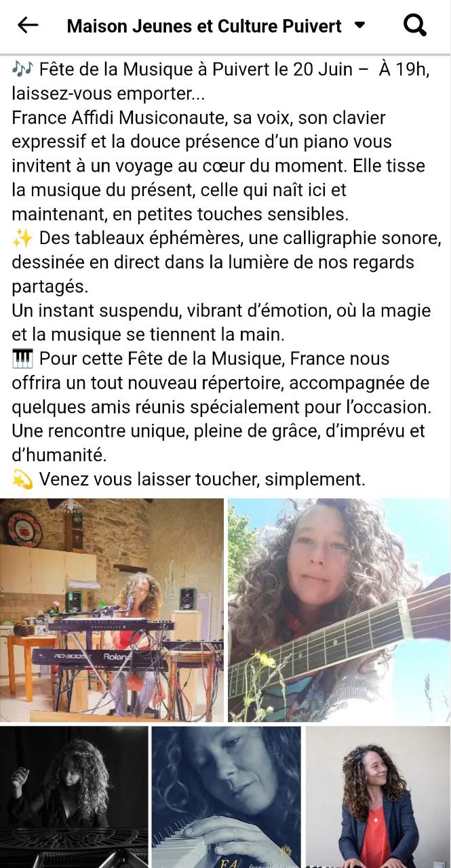Click the dizzy star emoji before Venez vous
The height and width of the screenshot is (868, 451).
click(x=22, y=479)
